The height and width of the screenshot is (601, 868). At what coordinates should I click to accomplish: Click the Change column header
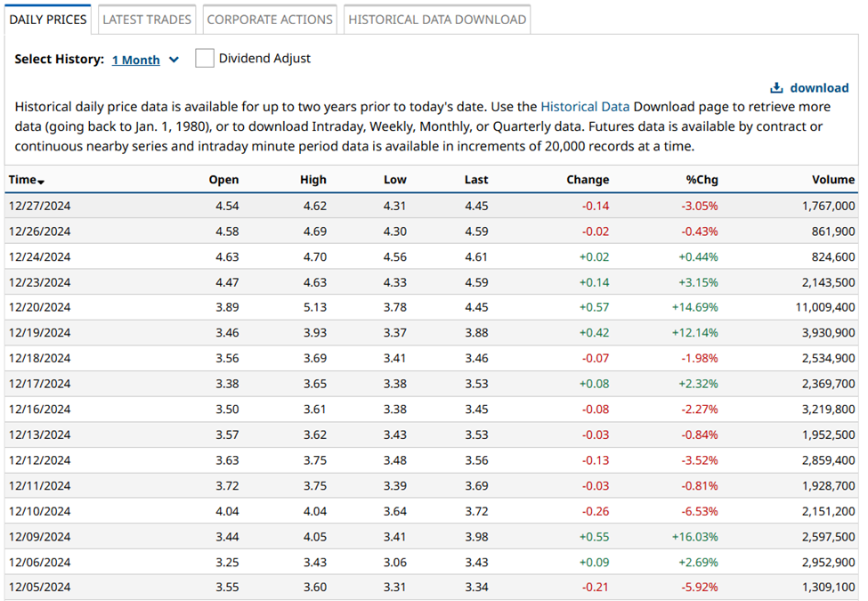tap(588, 179)
